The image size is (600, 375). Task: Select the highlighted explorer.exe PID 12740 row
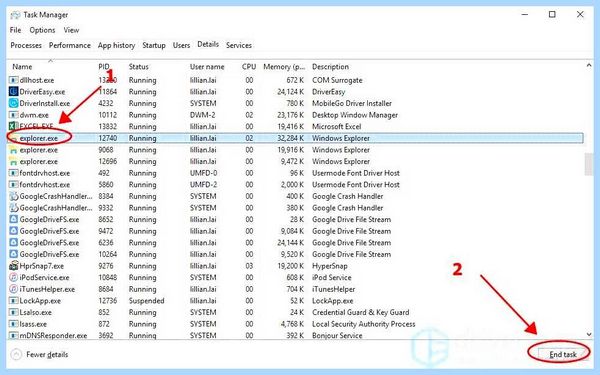pos(296,138)
